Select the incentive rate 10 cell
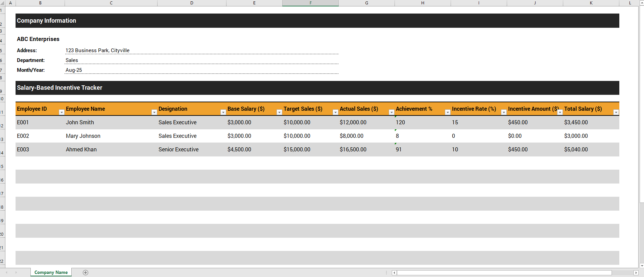This screenshot has height=277, width=644. [x=479, y=149]
